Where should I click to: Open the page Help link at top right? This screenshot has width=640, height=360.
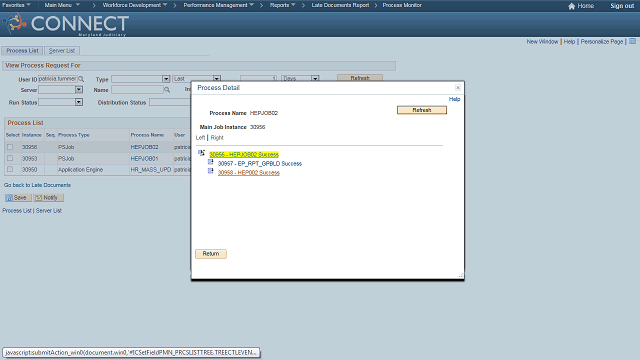coord(569,42)
